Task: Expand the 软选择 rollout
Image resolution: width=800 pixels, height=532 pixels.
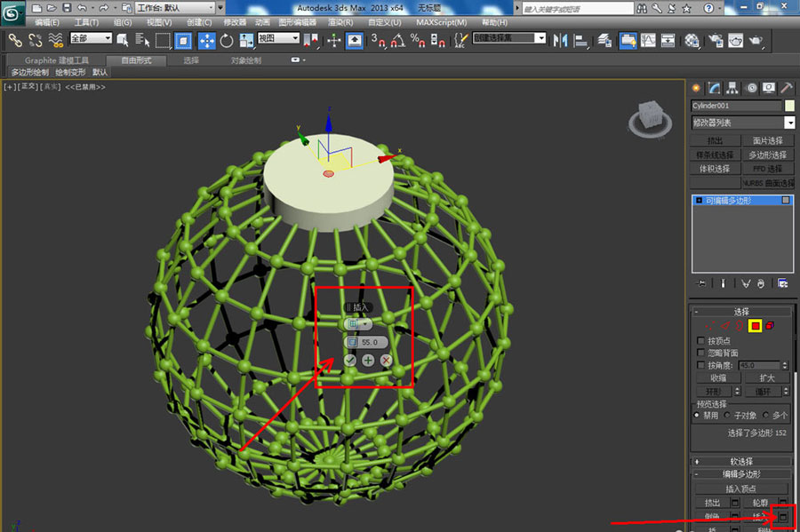Action: [x=741, y=462]
